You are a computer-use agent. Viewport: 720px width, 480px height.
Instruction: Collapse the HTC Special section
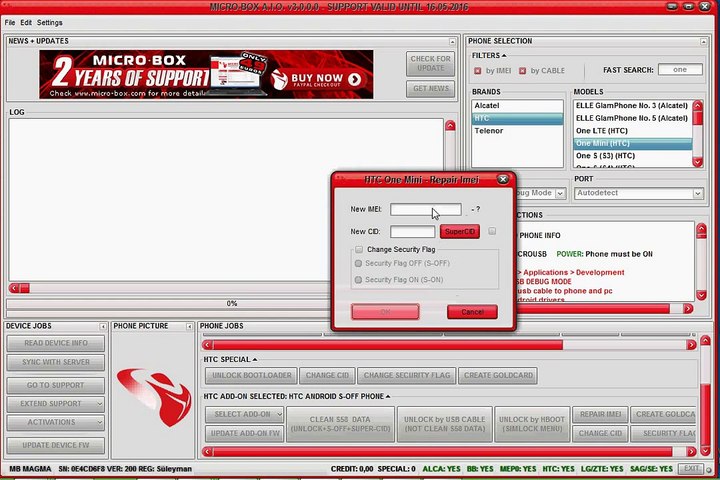255,360
